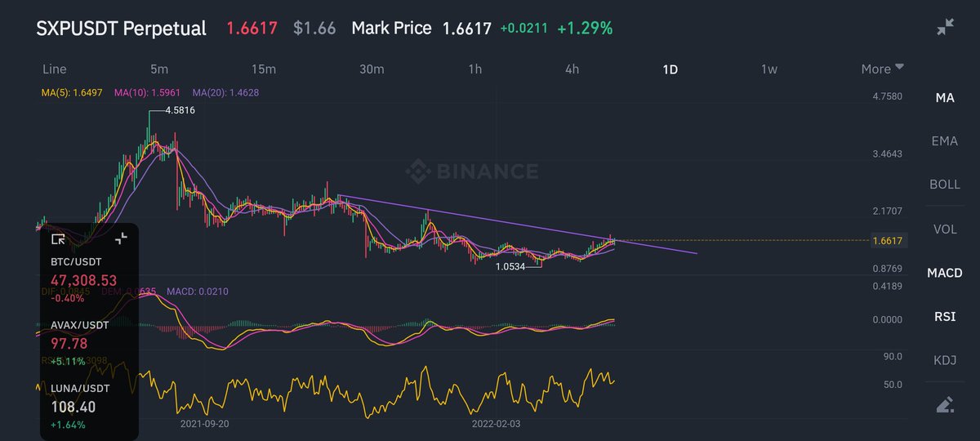
Task: Exit fullscreen chart with the collapse arrows icon
Action: pos(945,27)
